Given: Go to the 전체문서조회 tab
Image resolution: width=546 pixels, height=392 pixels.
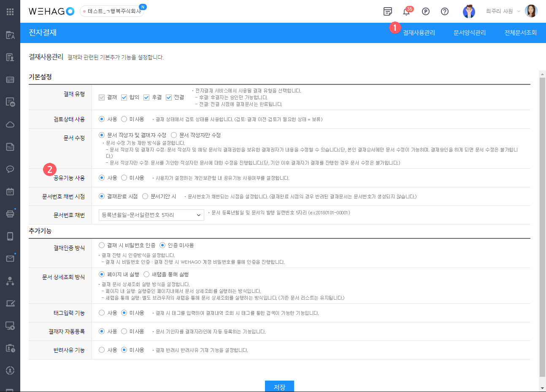Looking at the screenshot, I should click(520, 33).
